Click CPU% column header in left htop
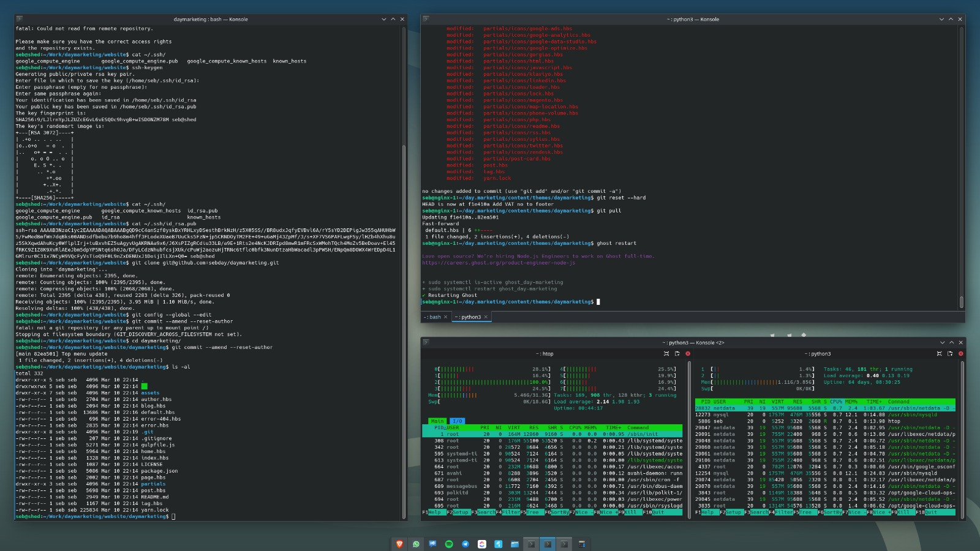This screenshot has width=980, height=551. coord(575,427)
